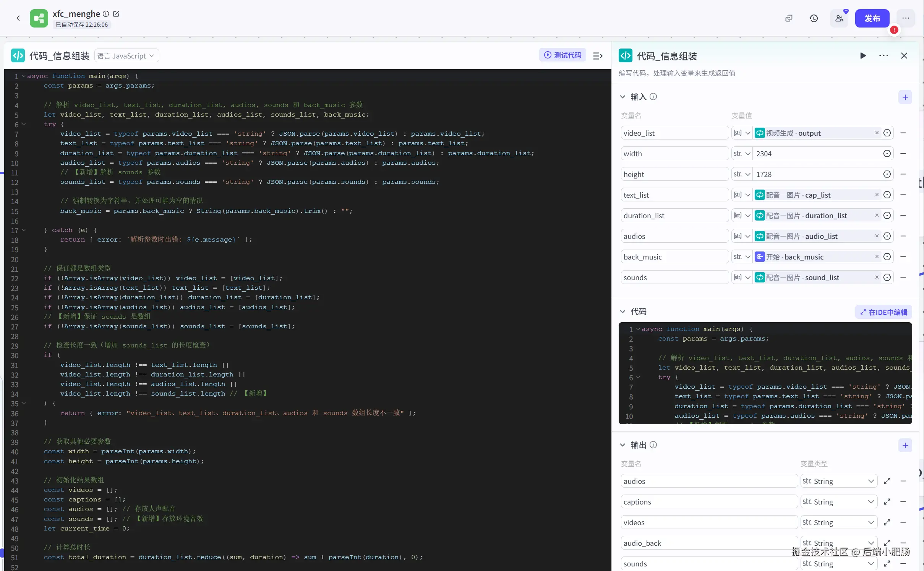
Task: Collapse the code editor side panel icon
Action: pos(598,56)
